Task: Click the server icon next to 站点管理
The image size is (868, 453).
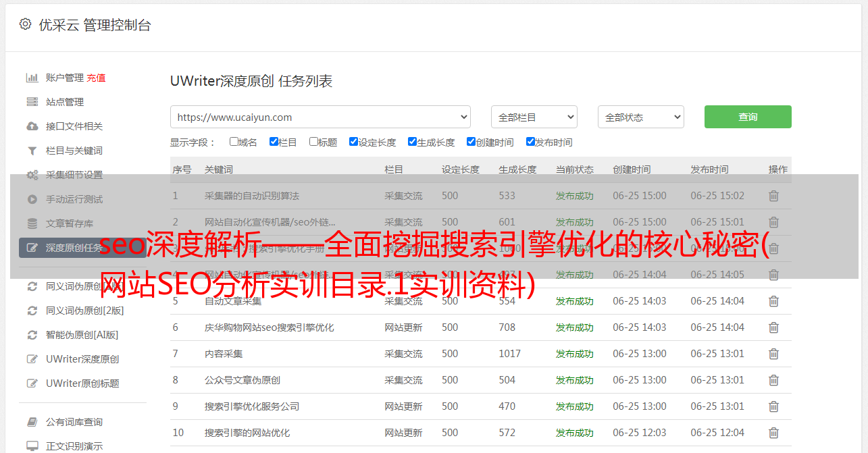Action: (x=32, y=102)
